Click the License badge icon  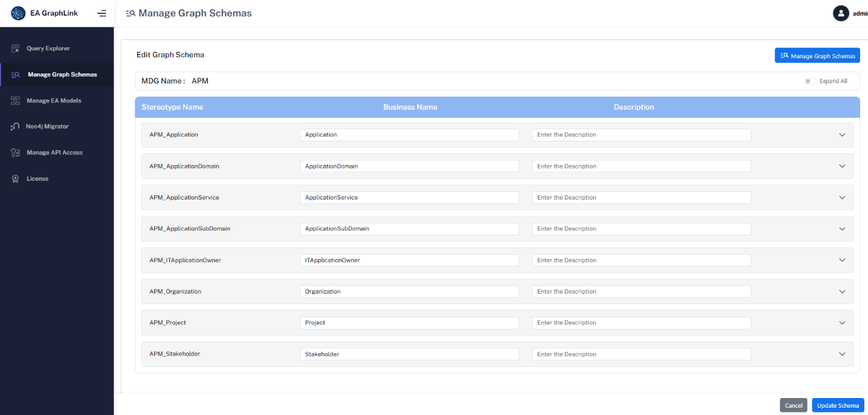pos(16,179)
